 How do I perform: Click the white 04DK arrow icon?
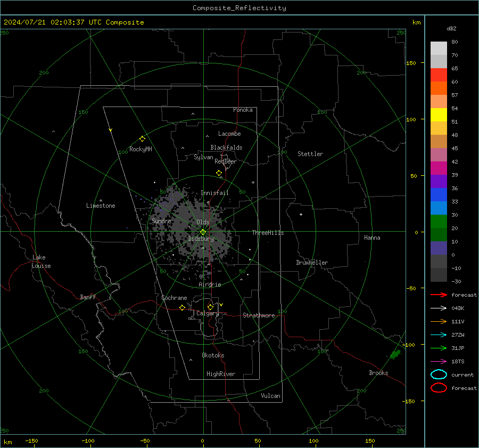tap(439, 308)
